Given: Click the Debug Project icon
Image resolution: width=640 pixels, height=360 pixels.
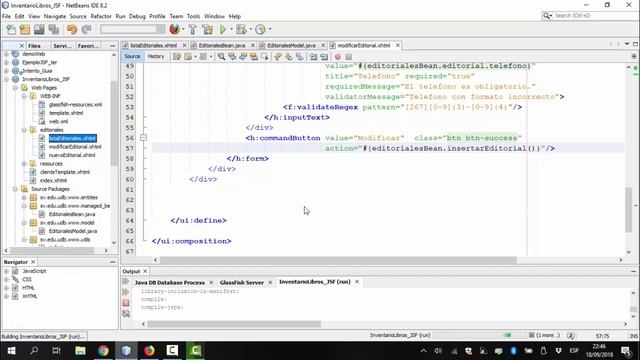Looking at the screenshot, I should (x=241, y=29).
